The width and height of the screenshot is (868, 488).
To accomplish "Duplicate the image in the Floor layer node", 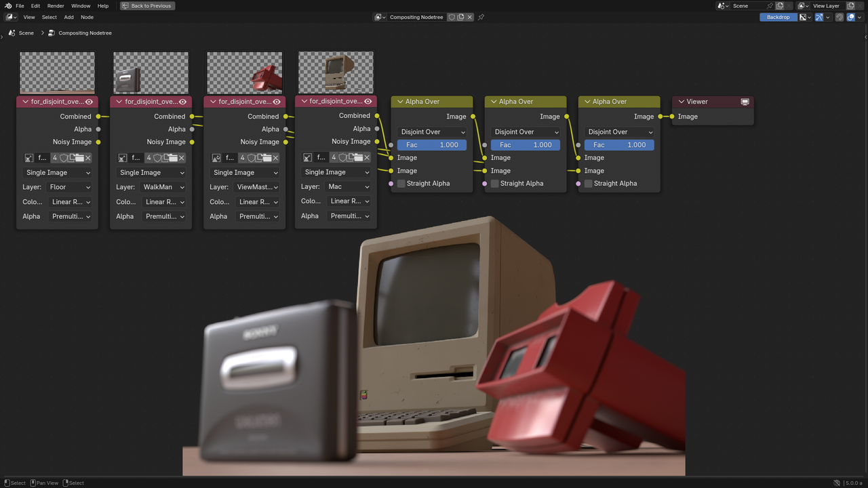I will (72, 158).
